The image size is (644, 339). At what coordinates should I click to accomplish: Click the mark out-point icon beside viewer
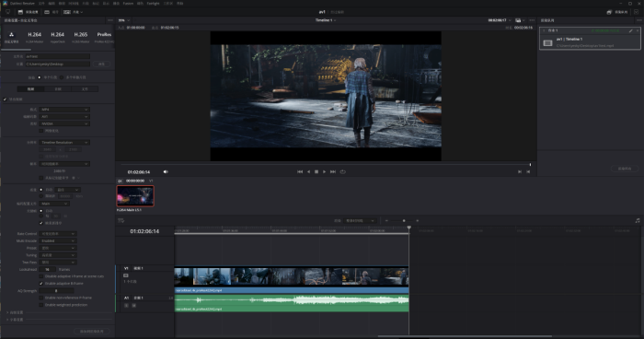click(x=528, y=172)
